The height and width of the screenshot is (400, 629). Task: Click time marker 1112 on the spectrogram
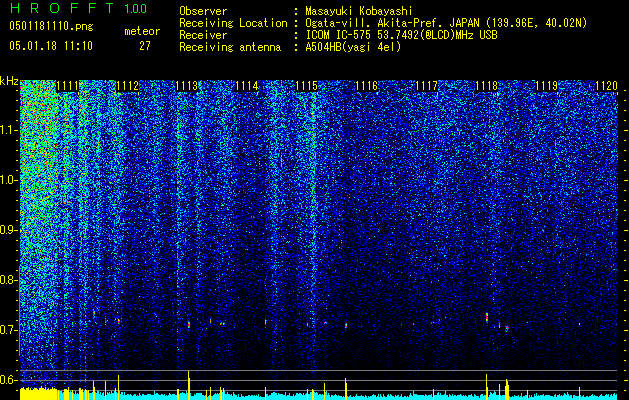click(x=127, y=86)
